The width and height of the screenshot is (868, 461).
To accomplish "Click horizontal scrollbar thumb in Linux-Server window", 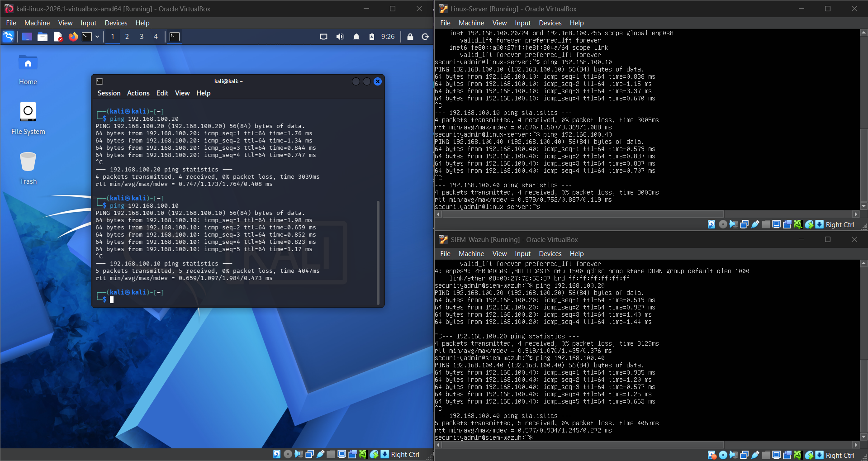I will click(x=583, y=214).
